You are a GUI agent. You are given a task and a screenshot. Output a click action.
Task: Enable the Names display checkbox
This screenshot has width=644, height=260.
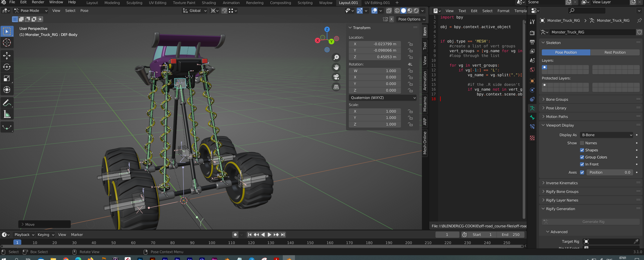(x=582, y=143)
